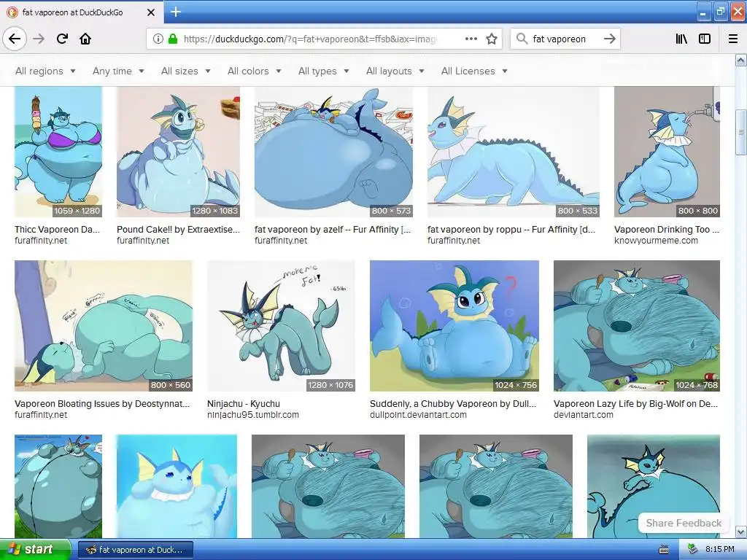Open the Suddenly, a Chubby Vaporeon thumbnail
This screenshot has width=747, height=560.
pyautogui.click(x=454, y=326)
